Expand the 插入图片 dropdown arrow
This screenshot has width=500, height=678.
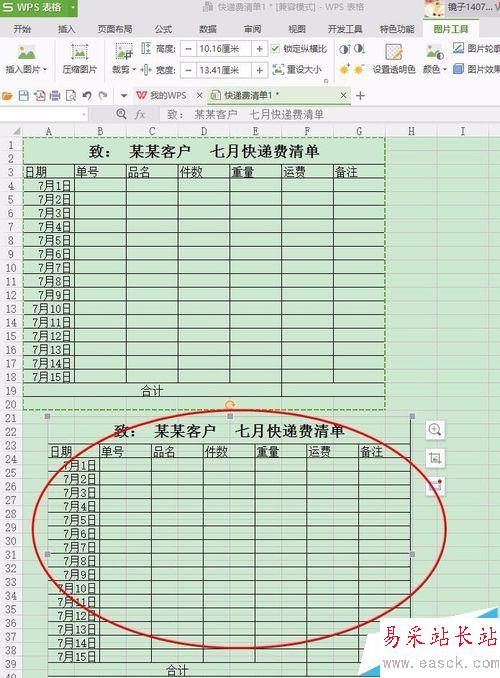click(45, 69)
